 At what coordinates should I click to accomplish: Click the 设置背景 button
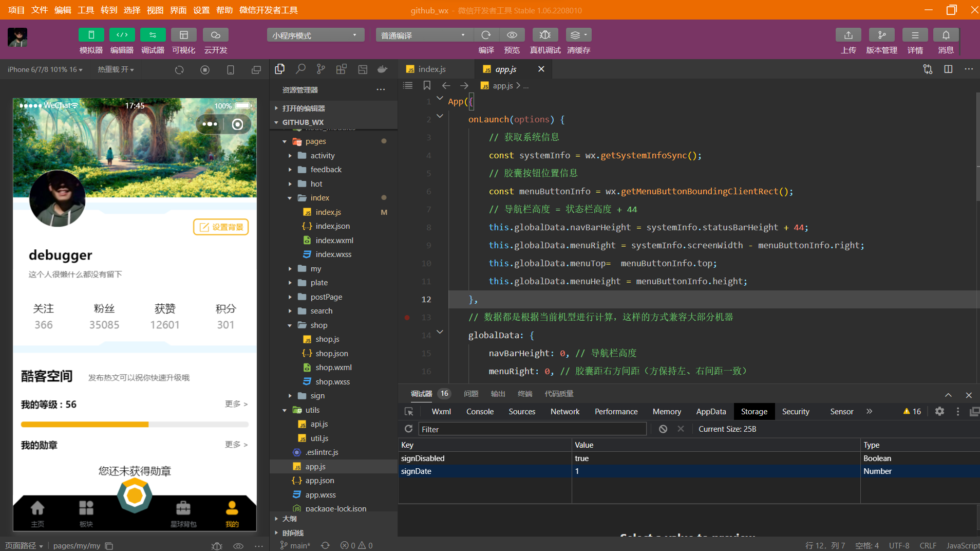point(221,227)
